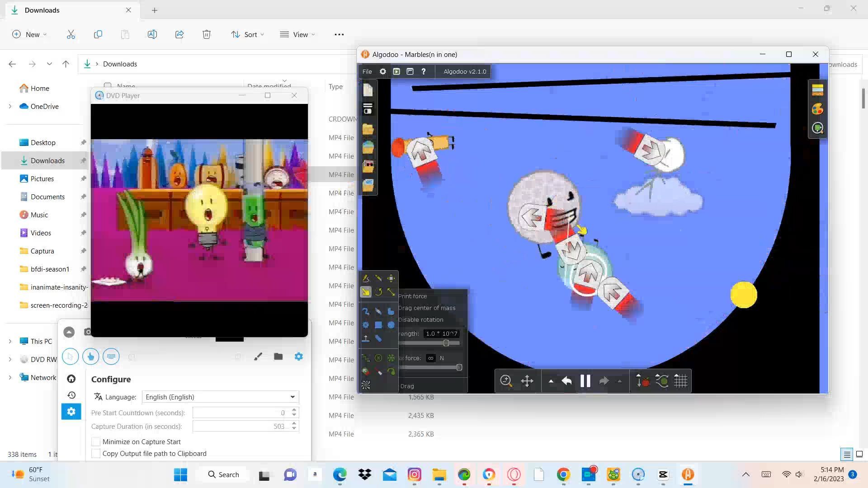Select the Circle tool in Algodoo
The height and width of the screenshot is (488, 868).
click(391, 325)
